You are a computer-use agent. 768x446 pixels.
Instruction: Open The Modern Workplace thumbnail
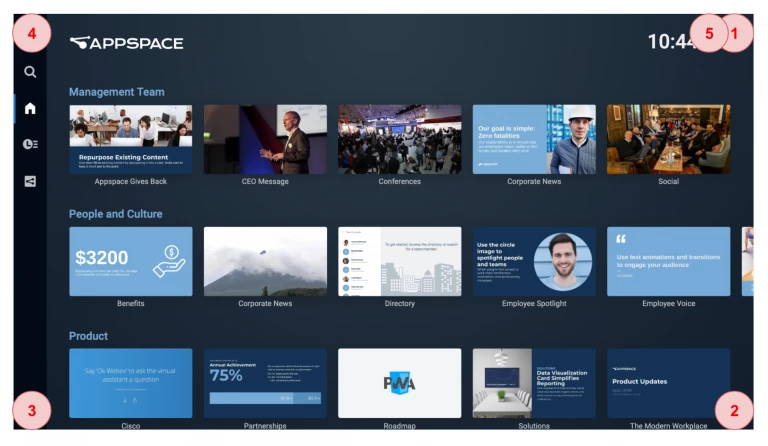click(669, 383)
